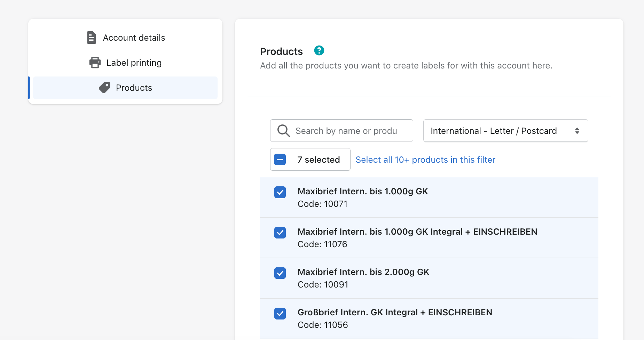
Task: Open the Account details section
Action: [x=125, y=38]
